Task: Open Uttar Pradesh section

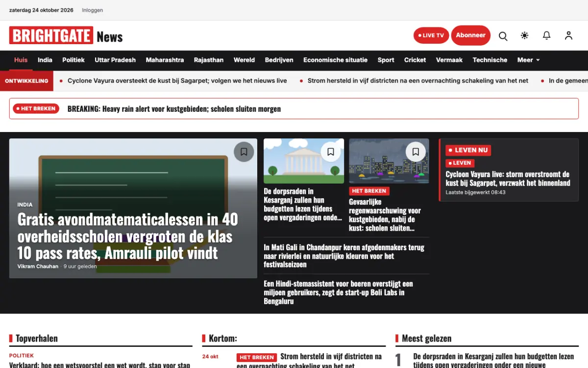Action: click(115, 60)
